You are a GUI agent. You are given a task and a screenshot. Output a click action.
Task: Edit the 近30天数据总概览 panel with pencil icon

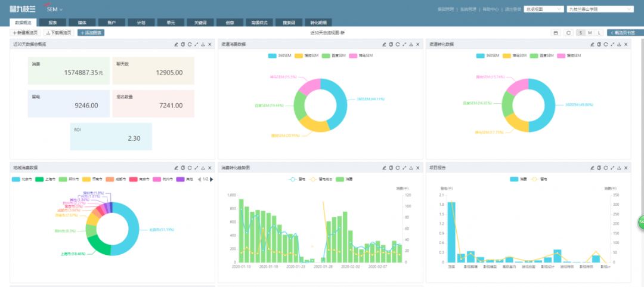pyautogui.click(x=176, y=44)
